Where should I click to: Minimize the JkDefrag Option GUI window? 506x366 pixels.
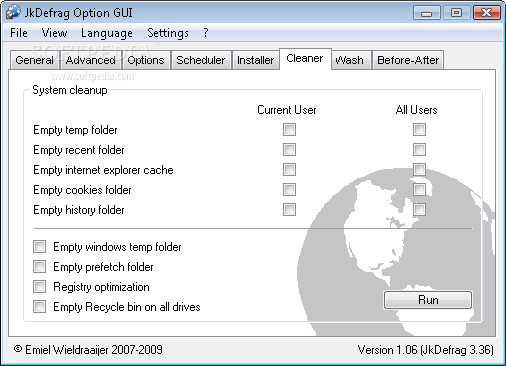point(426,13)
